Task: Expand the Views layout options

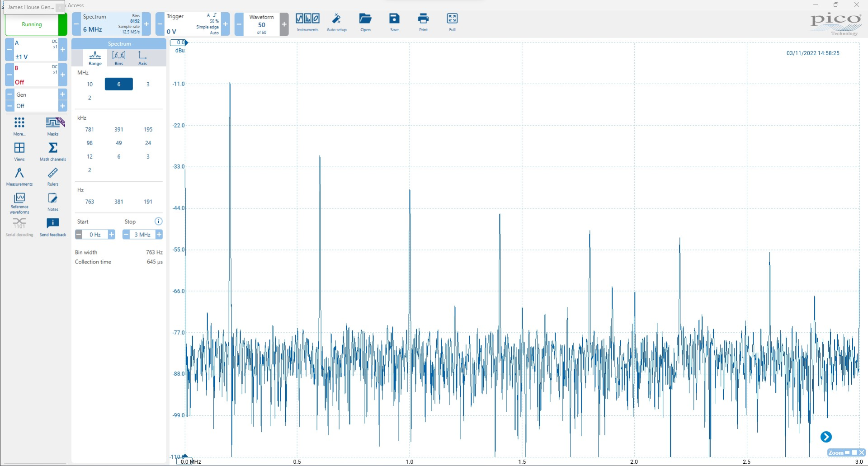Action: (19, 151)
